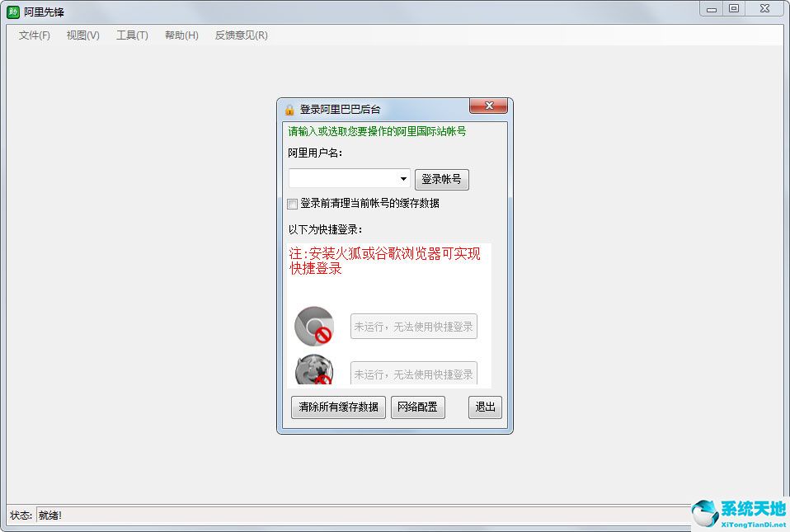Open the 反馈意见(R) menu
This screenshot has height=532, width=790.
[x=242, y=35]
